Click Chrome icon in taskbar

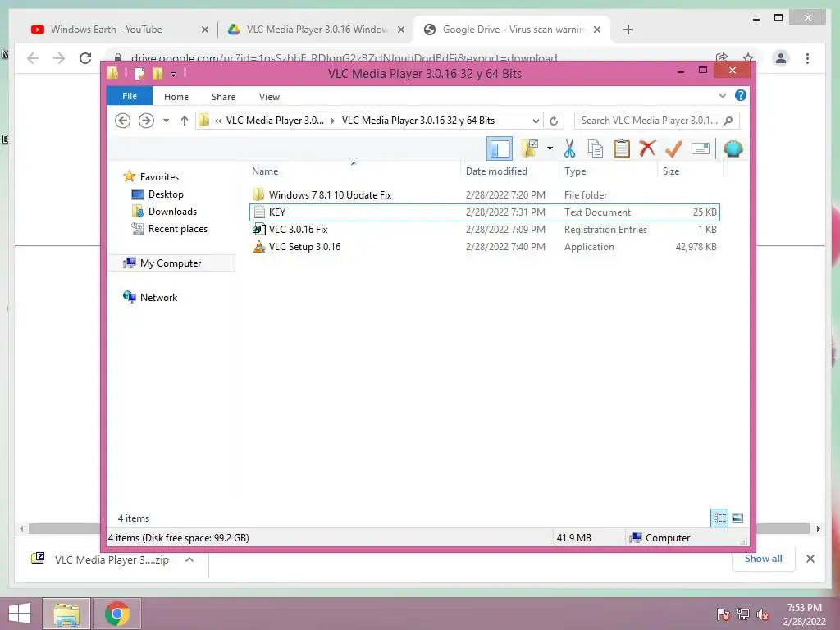(x=117, y=614)
